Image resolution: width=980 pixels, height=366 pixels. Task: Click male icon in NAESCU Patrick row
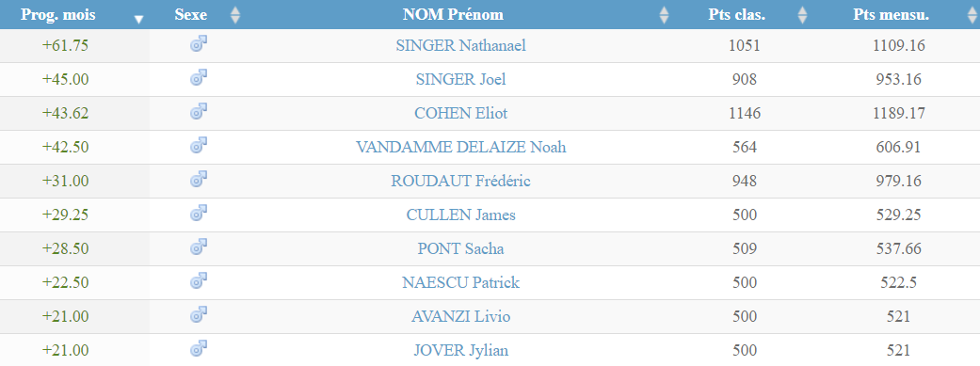pos(199,280)
